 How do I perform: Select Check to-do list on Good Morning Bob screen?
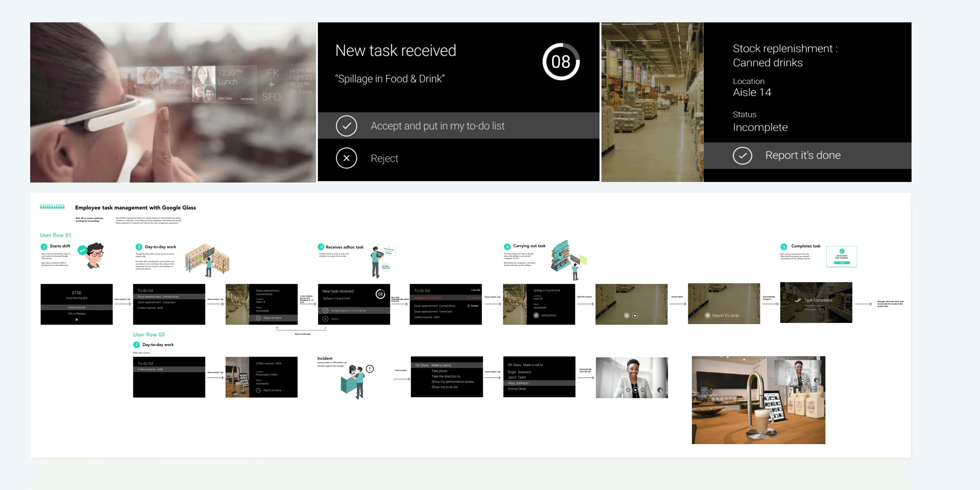click(x=77, y=307)
